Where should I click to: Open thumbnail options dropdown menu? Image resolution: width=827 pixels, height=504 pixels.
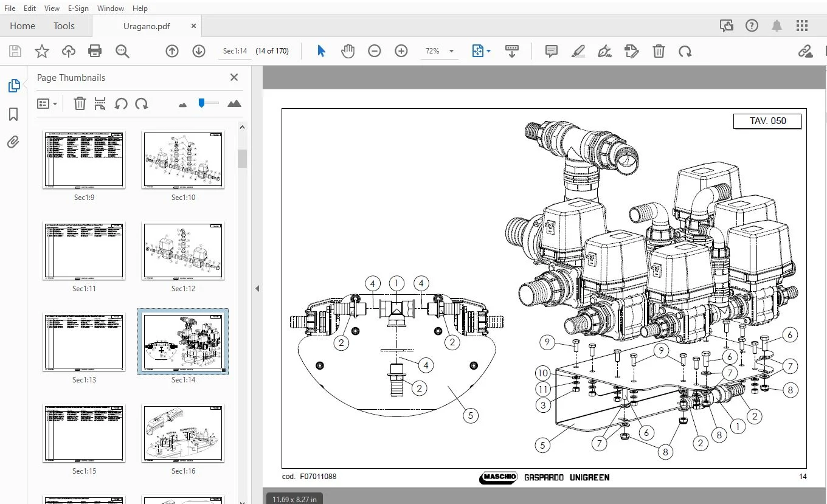[x=47, y=104]
